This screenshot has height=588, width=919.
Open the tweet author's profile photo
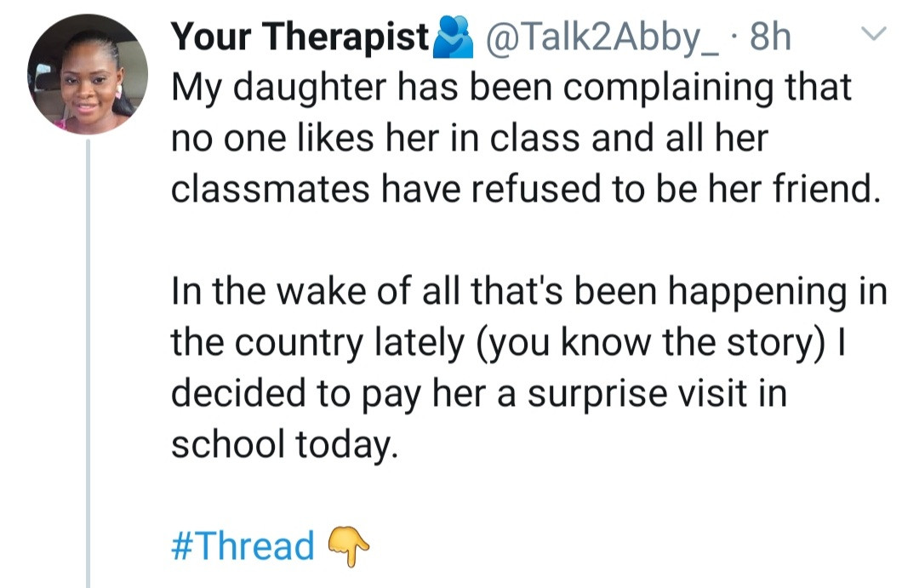point(88,74)
